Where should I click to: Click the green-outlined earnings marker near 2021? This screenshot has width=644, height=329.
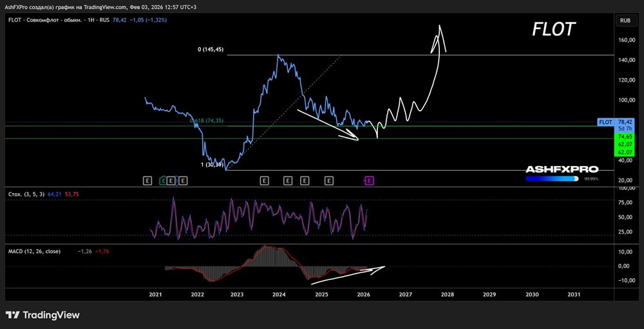click(164, 181)
